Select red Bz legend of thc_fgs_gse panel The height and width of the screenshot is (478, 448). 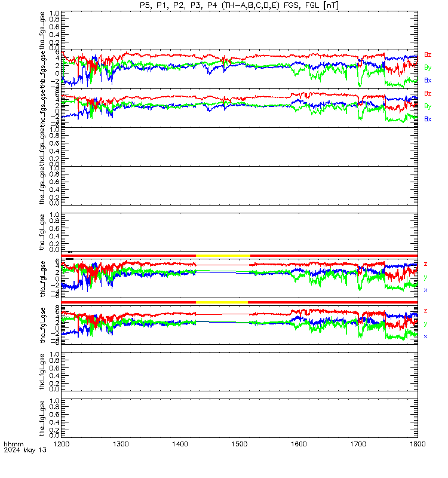coord(428,93)
